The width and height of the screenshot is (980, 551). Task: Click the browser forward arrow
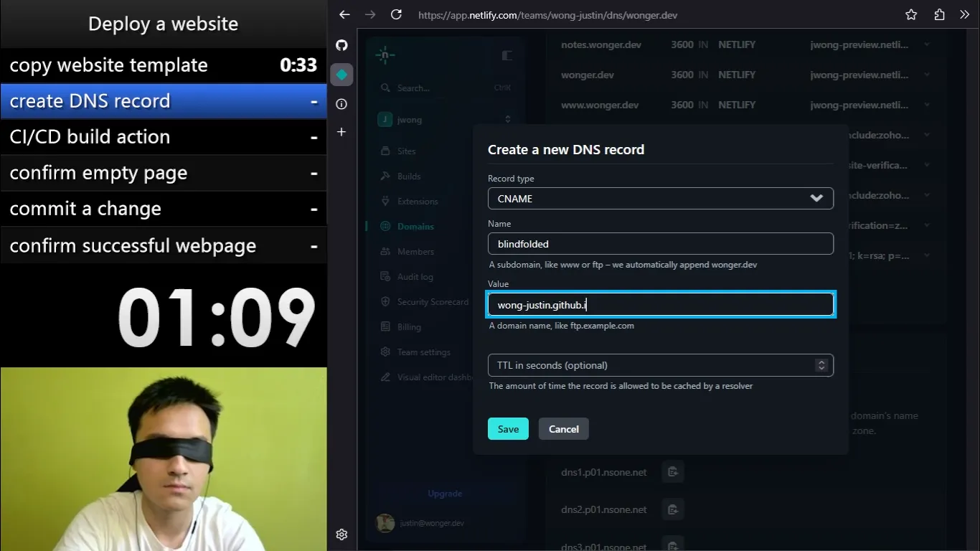370,14
